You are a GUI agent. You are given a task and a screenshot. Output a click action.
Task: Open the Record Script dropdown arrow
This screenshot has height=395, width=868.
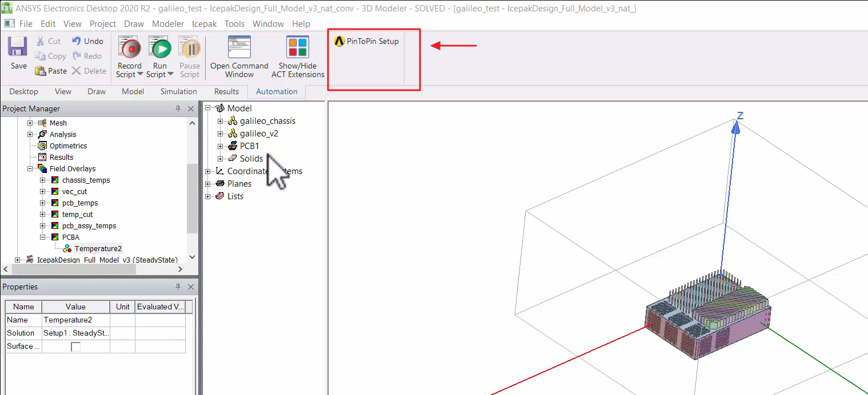141,75
